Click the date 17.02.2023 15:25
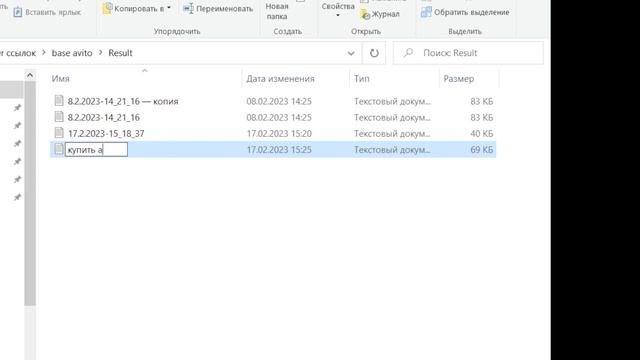This screenshot has height=360, width=640. pos(279,149)
